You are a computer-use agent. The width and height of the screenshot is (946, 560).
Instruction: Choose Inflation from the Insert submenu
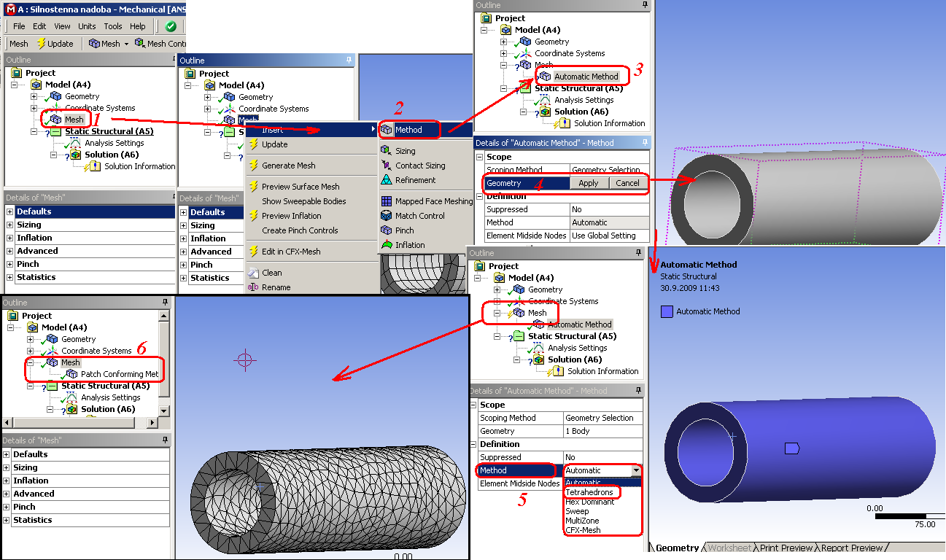point(409,245)
